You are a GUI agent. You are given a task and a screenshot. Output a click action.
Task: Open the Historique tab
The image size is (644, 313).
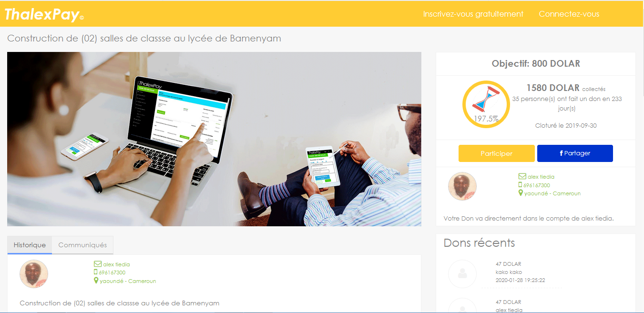pos(30,245)
